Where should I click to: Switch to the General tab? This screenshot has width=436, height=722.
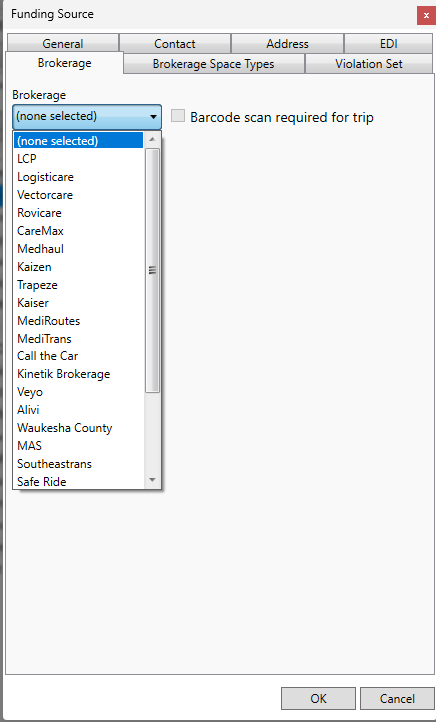click(63, 44)
